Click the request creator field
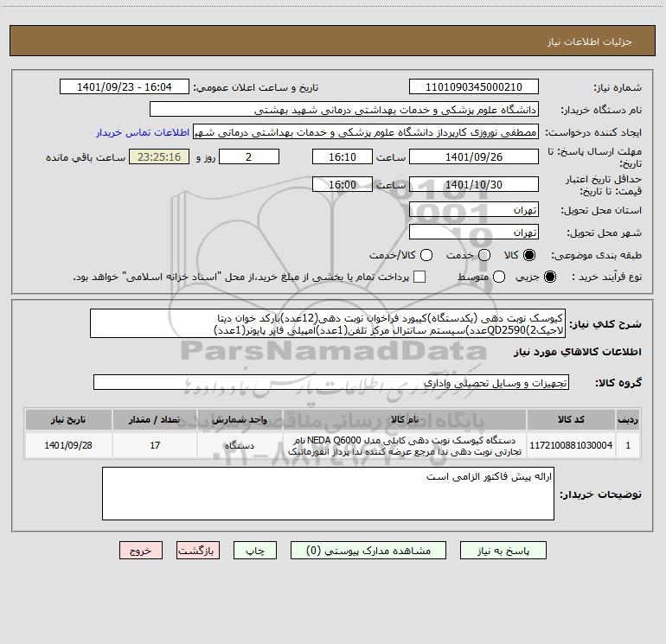 tap(366, 132)
